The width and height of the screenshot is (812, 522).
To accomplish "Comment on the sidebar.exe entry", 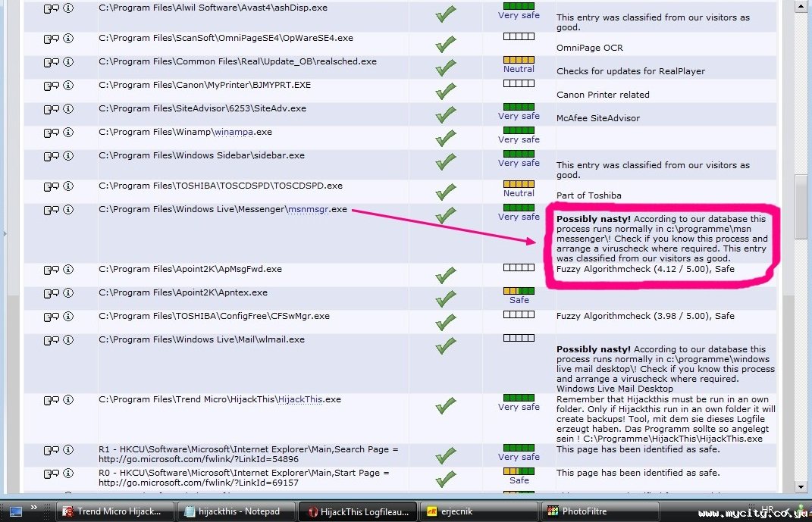I will (x=52, y=156).
